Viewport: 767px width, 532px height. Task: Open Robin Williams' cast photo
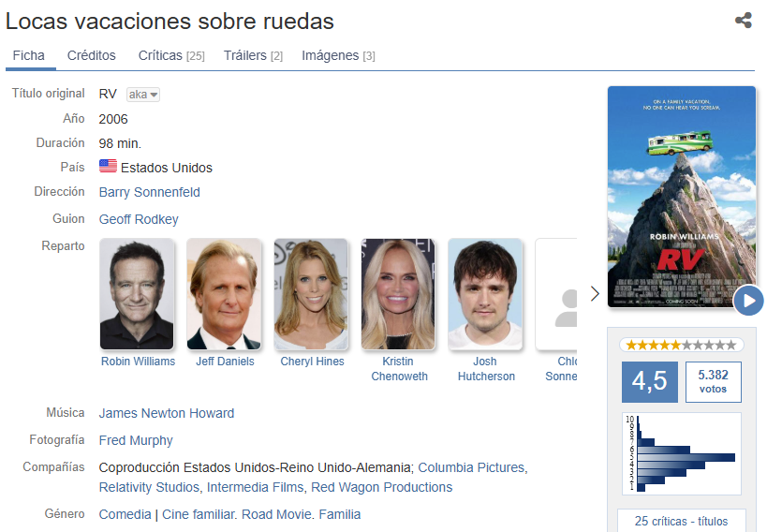pos(137,294)
